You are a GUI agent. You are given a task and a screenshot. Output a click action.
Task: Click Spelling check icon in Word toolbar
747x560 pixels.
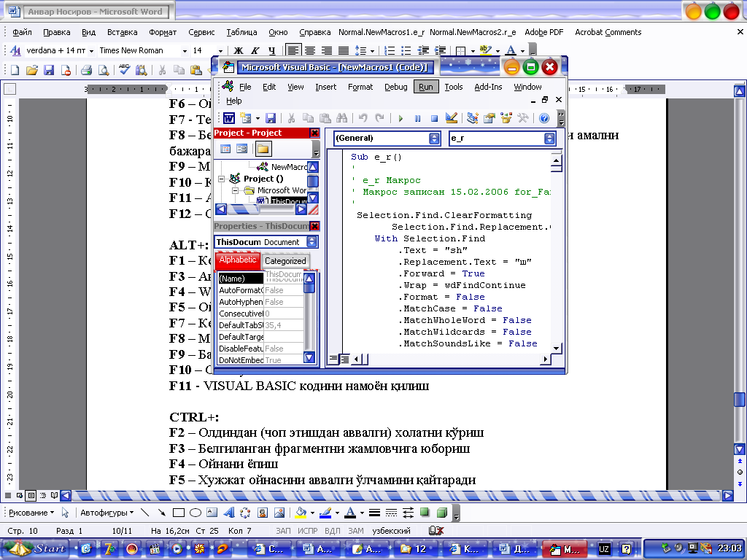click(124, 71)
